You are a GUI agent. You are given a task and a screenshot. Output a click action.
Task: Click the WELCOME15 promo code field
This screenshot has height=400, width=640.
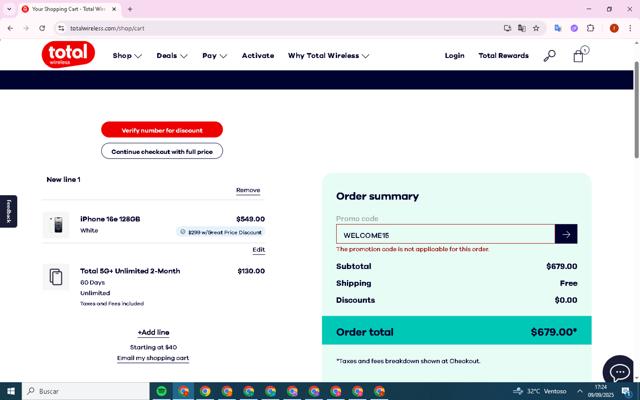click(x=446, y=234)
